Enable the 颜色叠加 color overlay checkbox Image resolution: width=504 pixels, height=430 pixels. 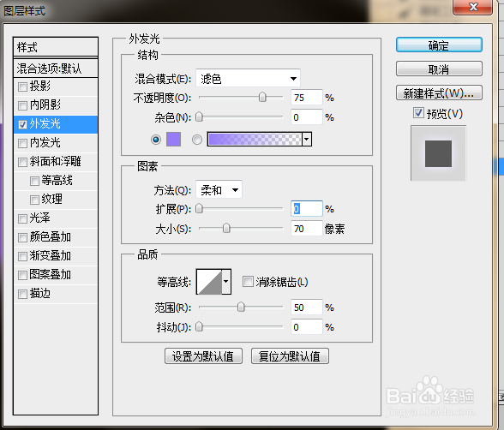pos(22,237)
